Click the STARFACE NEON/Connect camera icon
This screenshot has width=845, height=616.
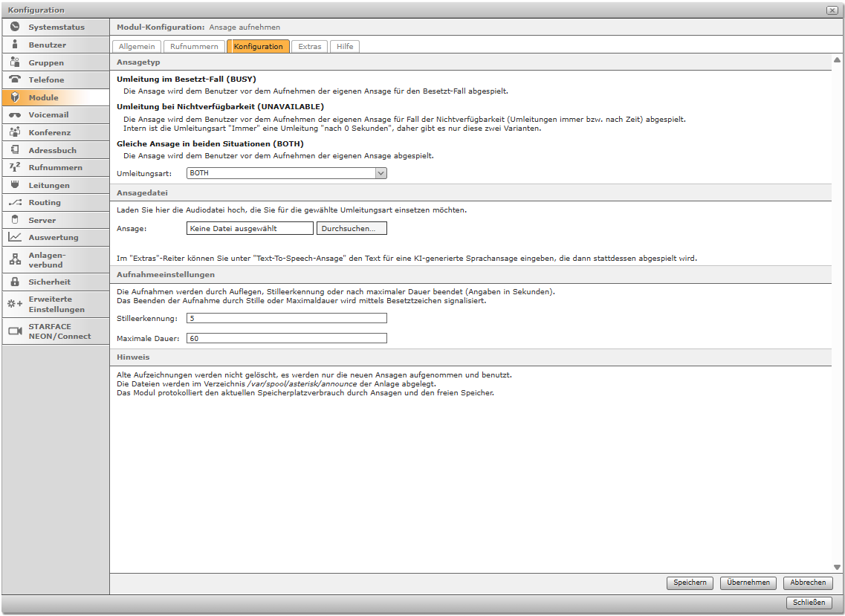click(x=15, y=331)
